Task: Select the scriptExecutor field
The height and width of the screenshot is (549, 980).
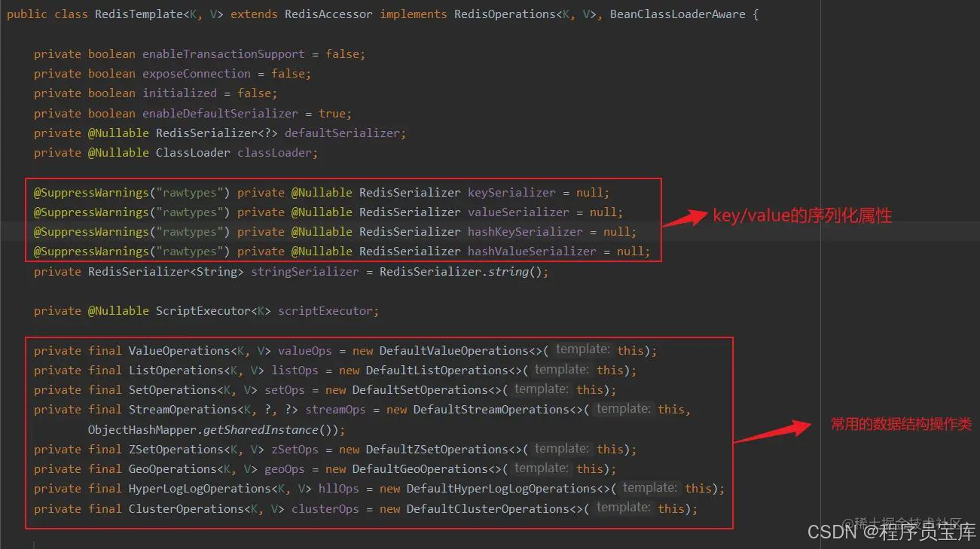Action: [x=327, y=310]
